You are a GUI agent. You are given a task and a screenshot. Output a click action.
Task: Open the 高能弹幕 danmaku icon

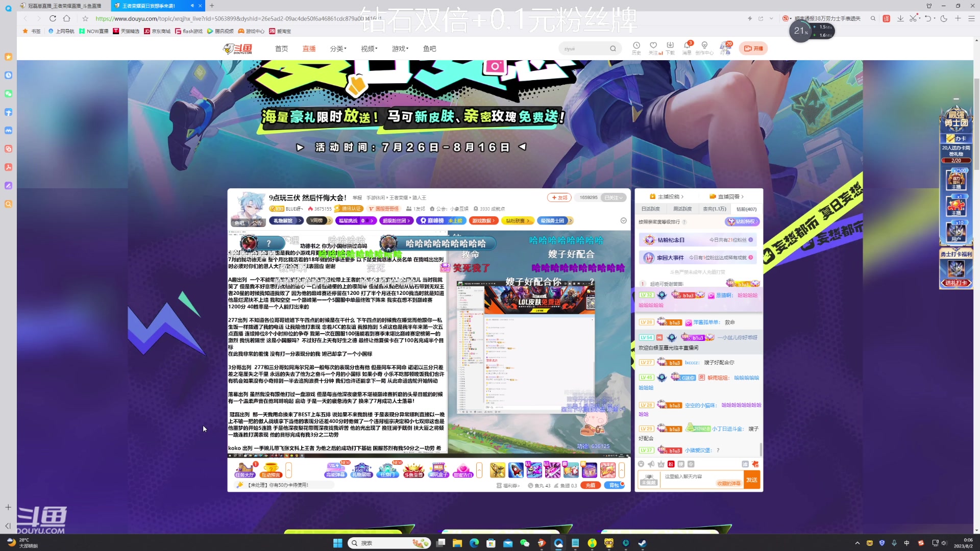(x=335, y=469)
